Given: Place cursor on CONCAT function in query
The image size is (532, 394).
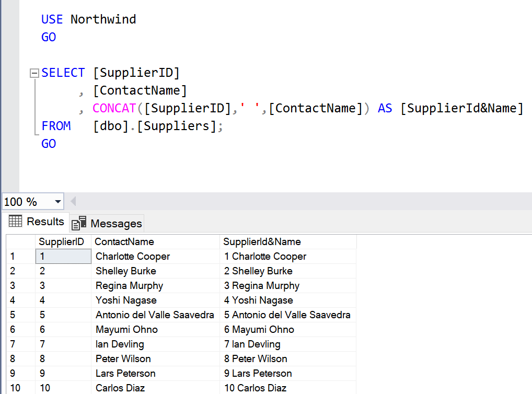Looking at the screenshot, I should point(114,108).
